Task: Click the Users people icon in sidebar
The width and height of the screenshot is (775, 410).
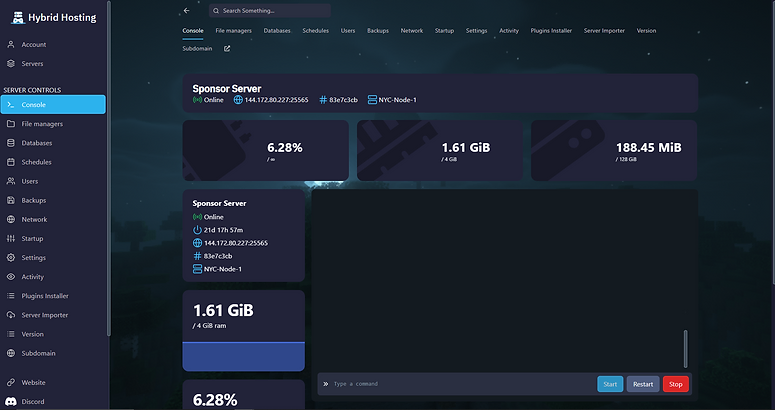Action: pos(11,181)
